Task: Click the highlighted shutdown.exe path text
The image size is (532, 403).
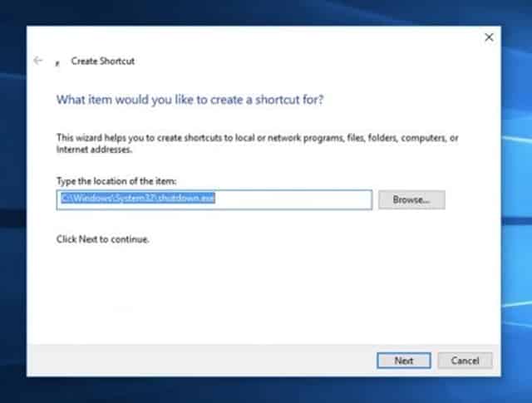Action: pyautogui.click(x=138, y=199)
